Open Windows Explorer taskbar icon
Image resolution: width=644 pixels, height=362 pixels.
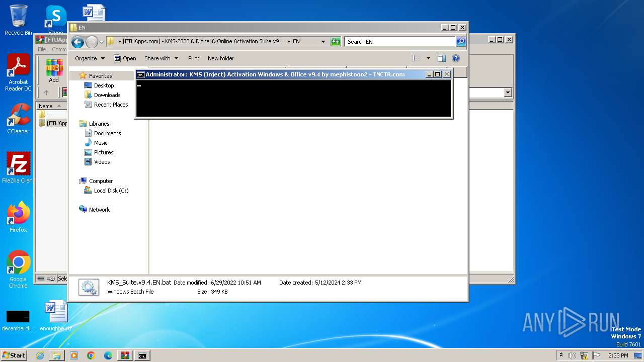pos(57,355)
